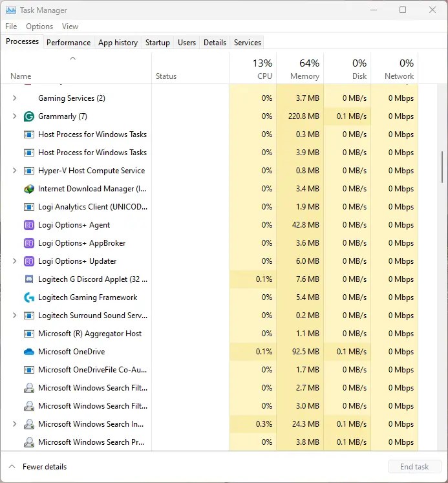This screenshot has height=483, width=448.
Task: Click the 0.3% CPU value
Action: (264, 424)
